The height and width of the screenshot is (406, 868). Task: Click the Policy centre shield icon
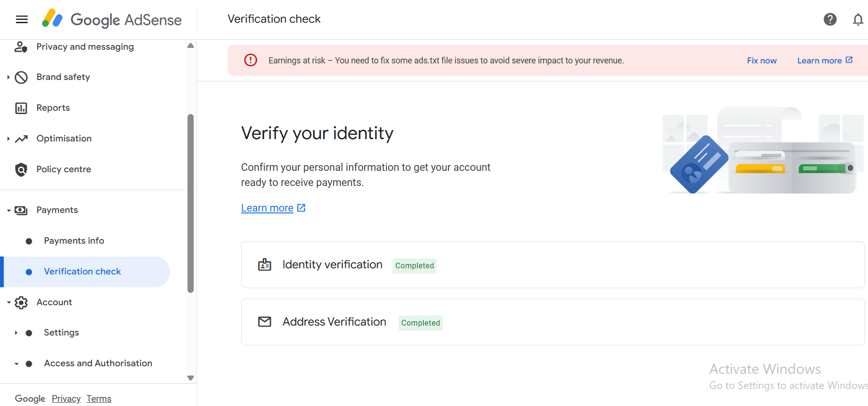21,169
